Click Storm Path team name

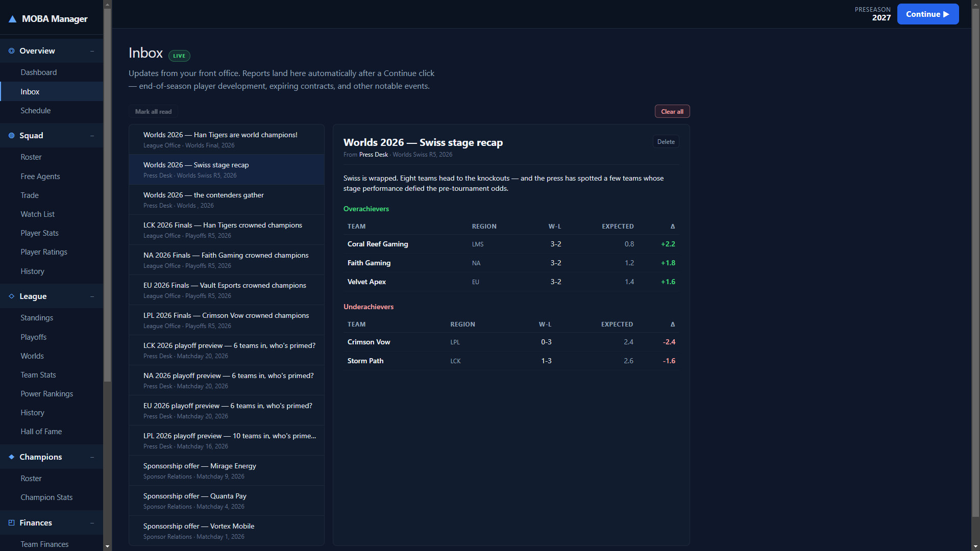point(365,361)
